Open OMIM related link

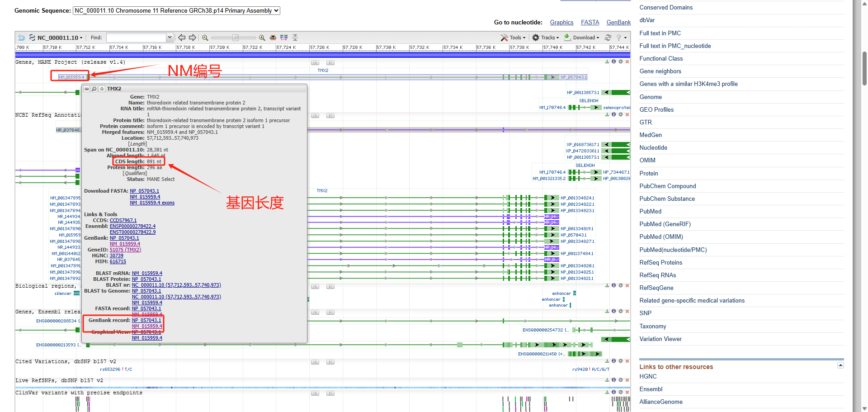pyautogui.click(x=647, y=160)
